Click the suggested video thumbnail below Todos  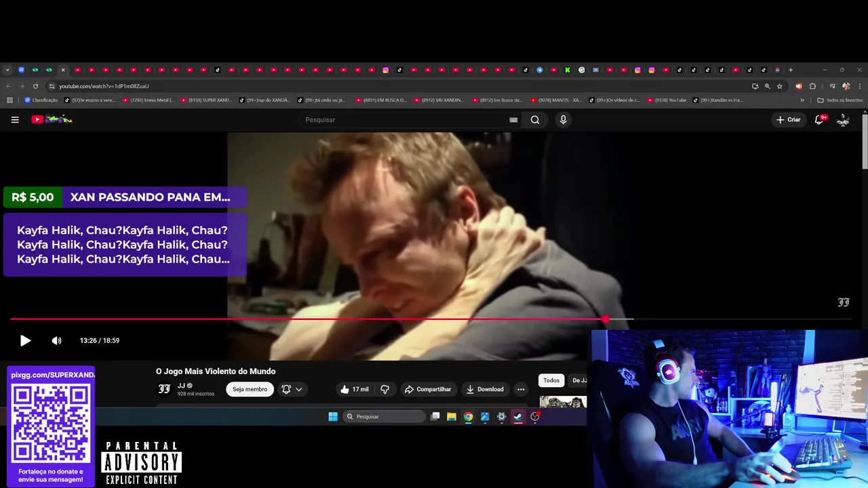563,401
